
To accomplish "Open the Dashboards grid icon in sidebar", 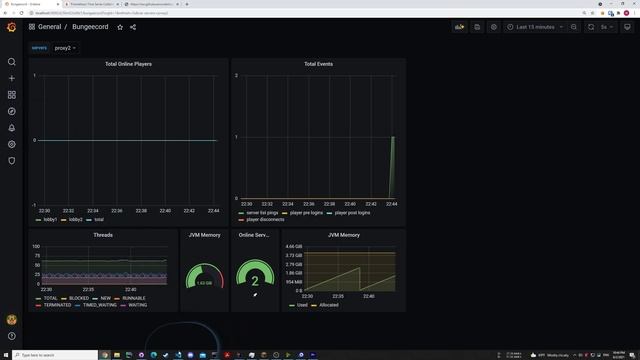I will [11, 95].
